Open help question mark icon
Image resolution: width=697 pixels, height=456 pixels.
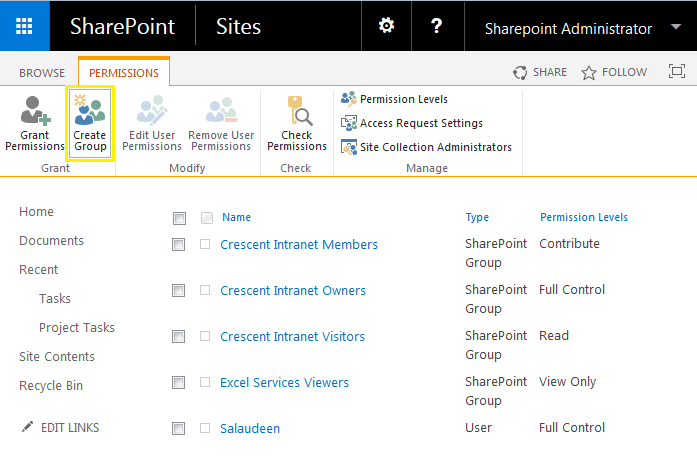click(436, 26)
